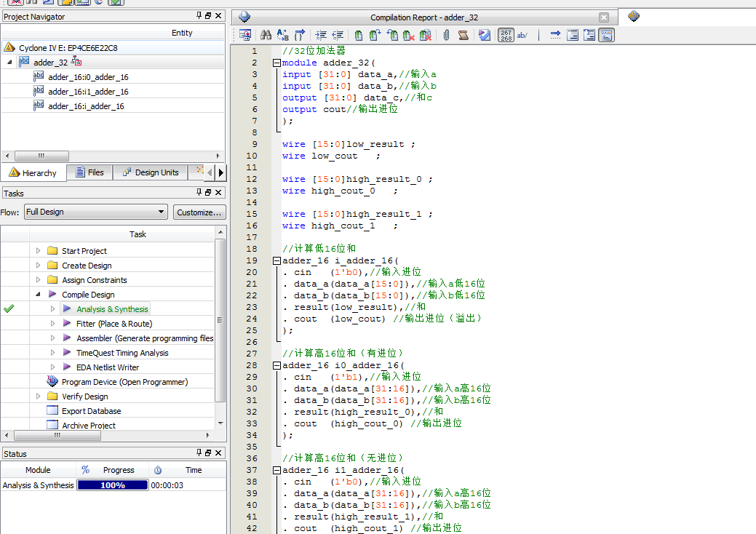Viewport: 756px width, 534px height.
Task: Select Archive Project task
Action: point(89,426)
